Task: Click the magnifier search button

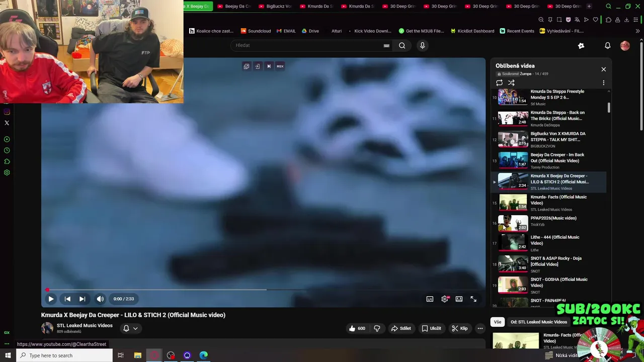Action: click(402, 45)
